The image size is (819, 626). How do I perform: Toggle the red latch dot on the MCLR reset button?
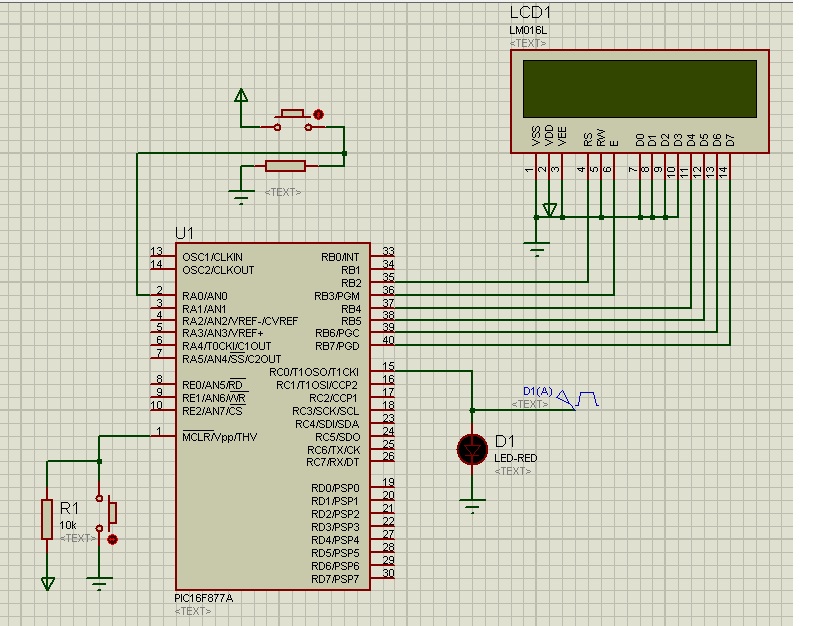point(112,539)
